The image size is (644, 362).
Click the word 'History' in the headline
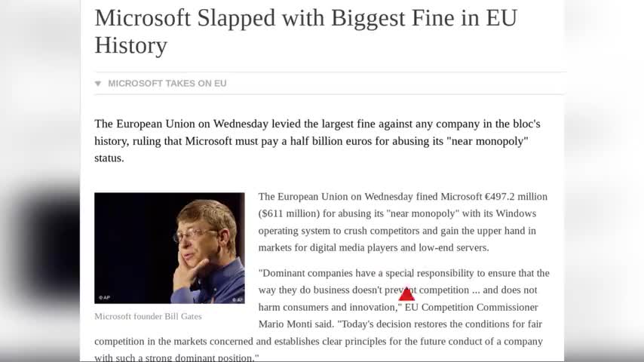point(130,45)
